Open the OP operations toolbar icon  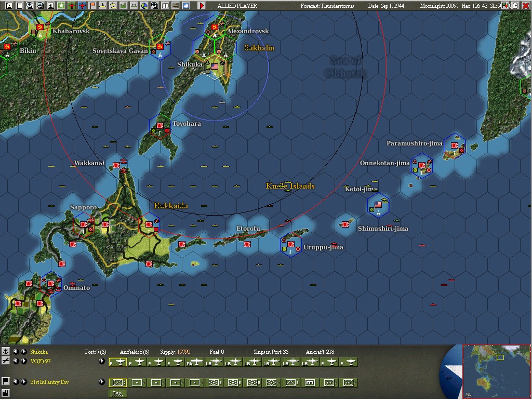tap(165, 5)
